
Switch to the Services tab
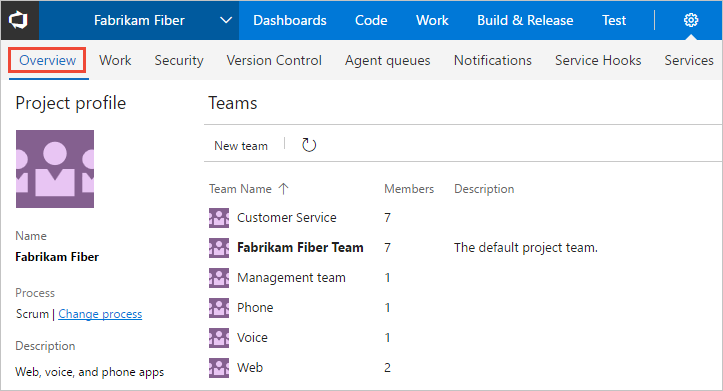pyautogui.click(x=689, y=60)
